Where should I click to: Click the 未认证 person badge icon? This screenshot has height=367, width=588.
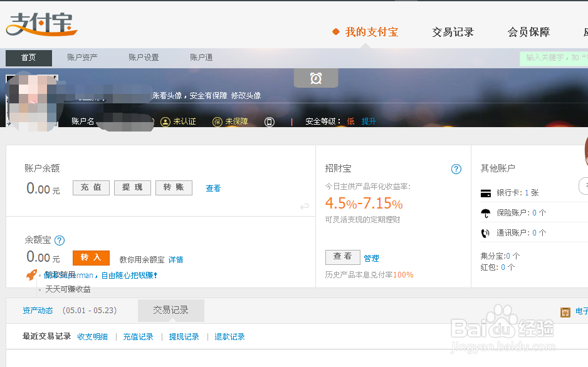(165, 121)
